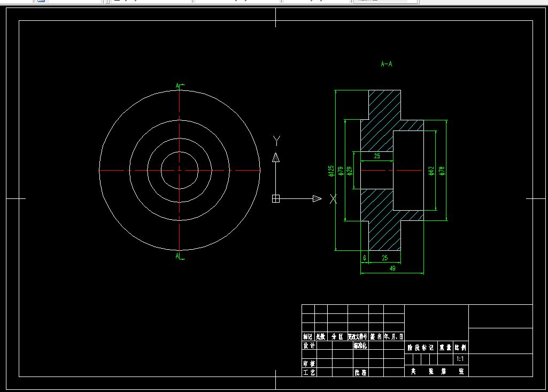Click the X axis letter label
The width and height of the screenshot is (548, 392).
click(334, 199)
